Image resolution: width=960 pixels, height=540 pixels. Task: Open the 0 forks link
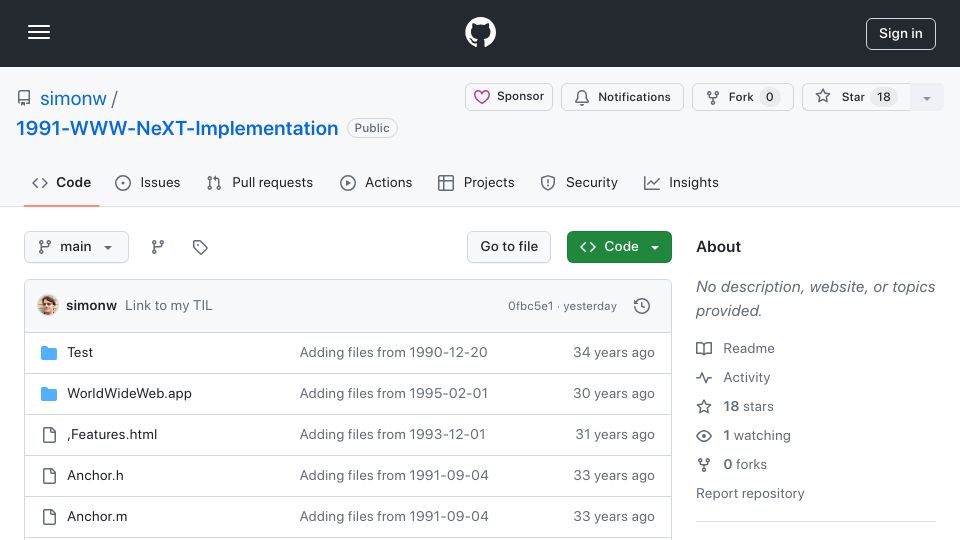(745, 465)
